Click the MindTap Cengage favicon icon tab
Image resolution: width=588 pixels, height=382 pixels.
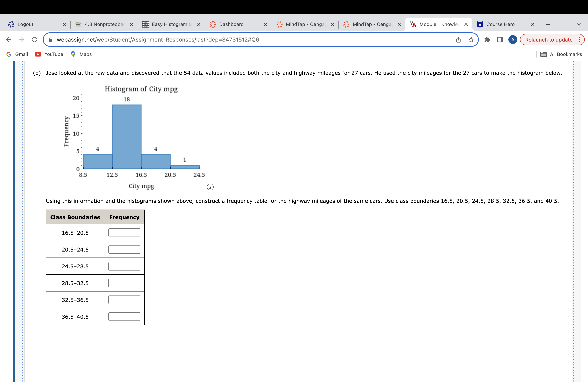(279, 24)
